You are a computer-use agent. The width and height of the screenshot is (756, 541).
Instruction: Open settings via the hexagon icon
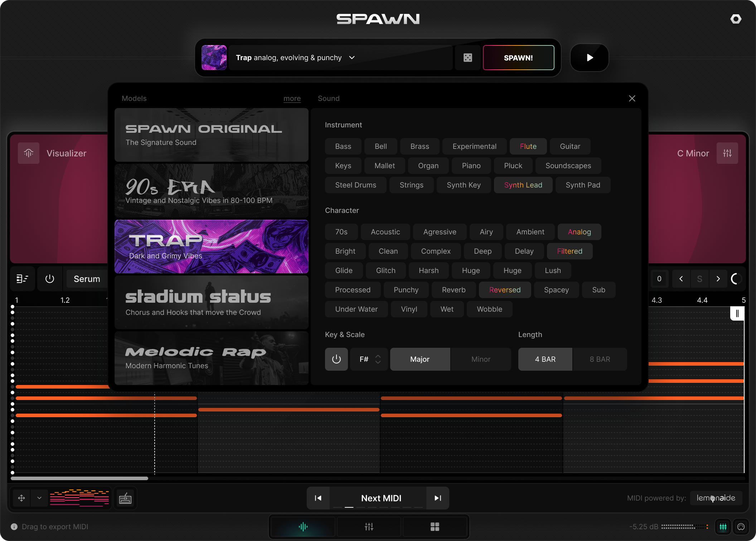(736, 19)
